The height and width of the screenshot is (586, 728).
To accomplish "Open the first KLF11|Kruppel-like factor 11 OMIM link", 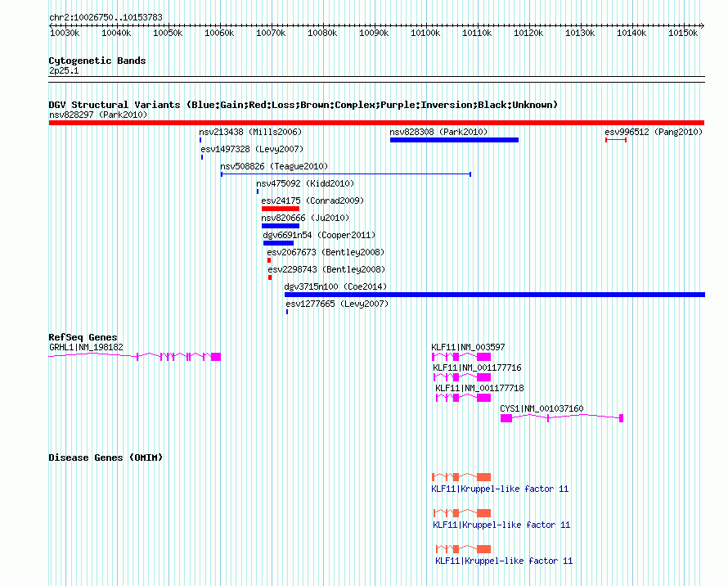I will click(500, 489).
